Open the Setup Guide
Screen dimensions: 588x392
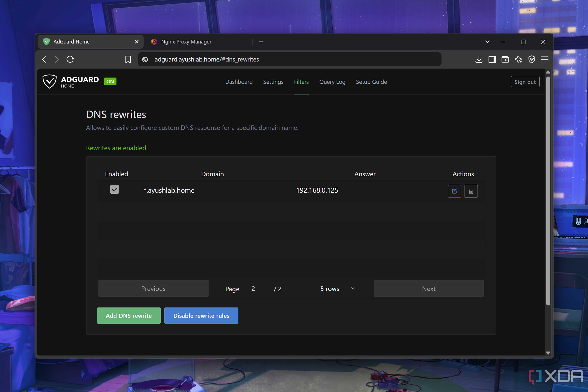(x=371, y=82)
